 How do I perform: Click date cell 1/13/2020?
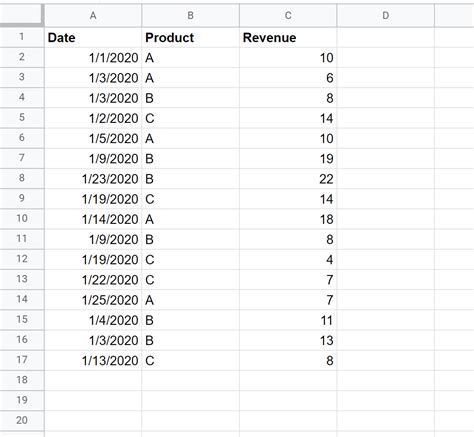(93, 360)
